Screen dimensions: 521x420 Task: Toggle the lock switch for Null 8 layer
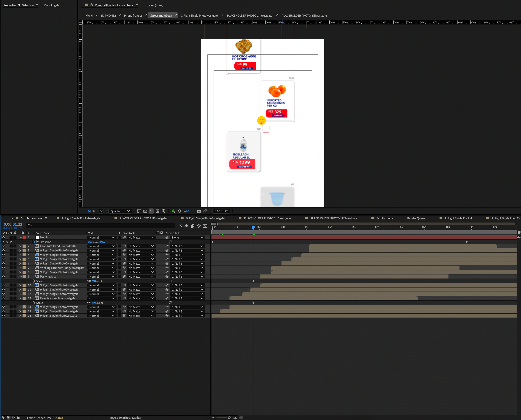(x=15, y=237)
